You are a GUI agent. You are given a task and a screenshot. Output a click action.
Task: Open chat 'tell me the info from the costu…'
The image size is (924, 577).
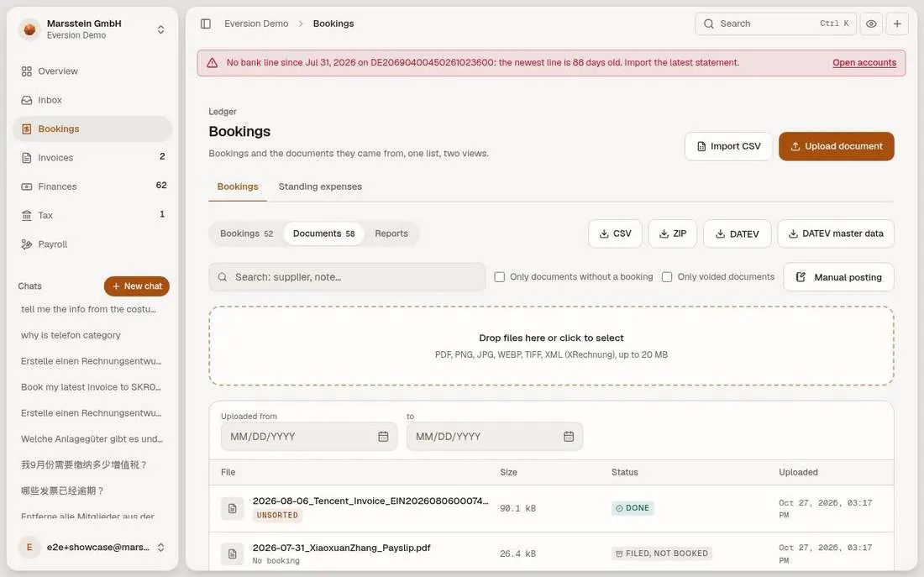click(x=88, y=309)
